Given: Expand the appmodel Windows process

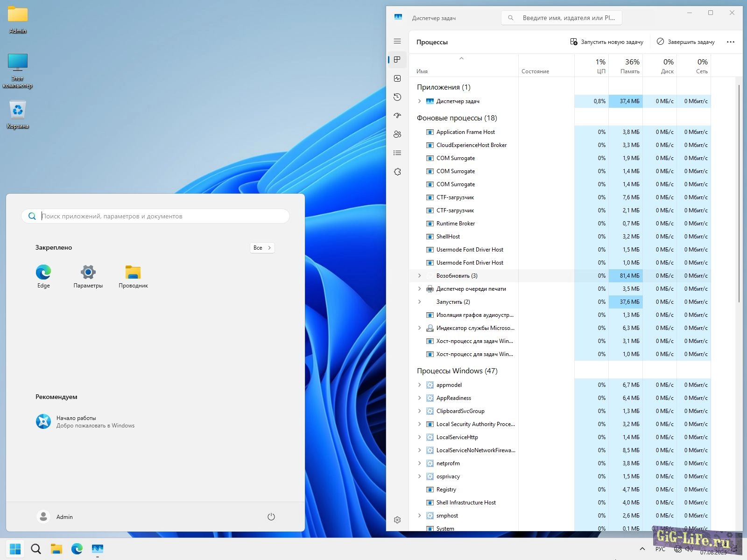Looking at the screenshot, I should [419, 385].
